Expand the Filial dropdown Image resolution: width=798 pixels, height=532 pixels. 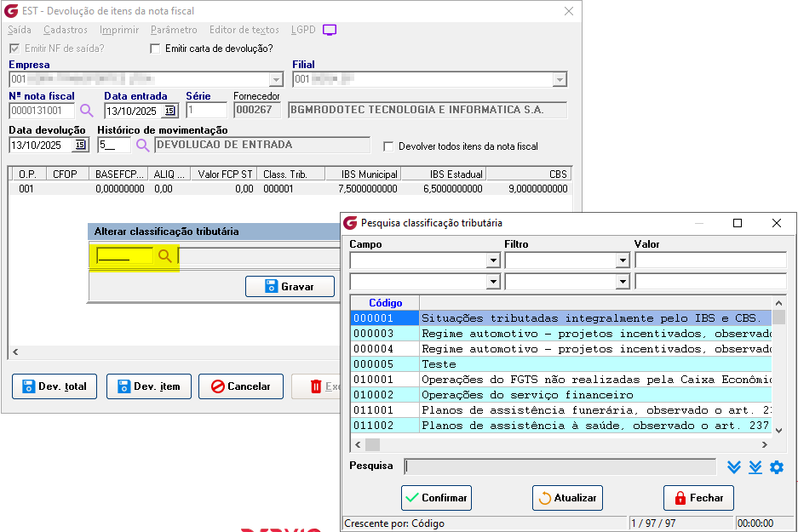(x=560, y=80)
